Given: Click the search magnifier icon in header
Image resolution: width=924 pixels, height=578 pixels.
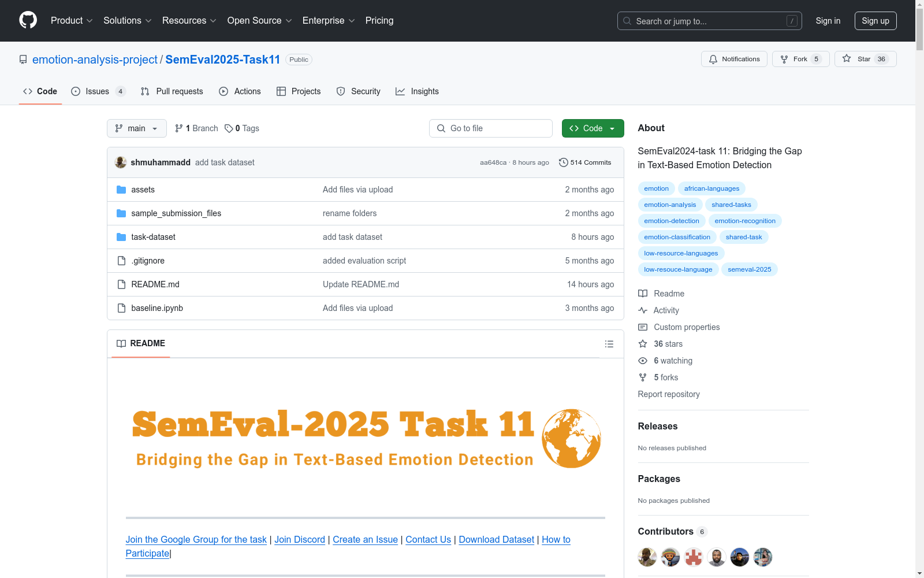Looking at the screenshot, I should [627, 21].
